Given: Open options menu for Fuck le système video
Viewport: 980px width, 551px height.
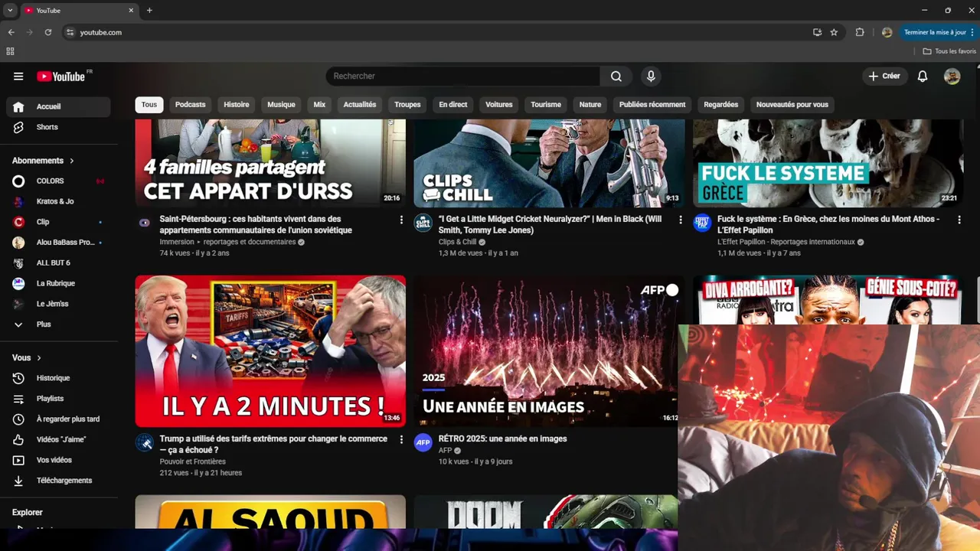Looking at the screenshot, I should (959, 220).
